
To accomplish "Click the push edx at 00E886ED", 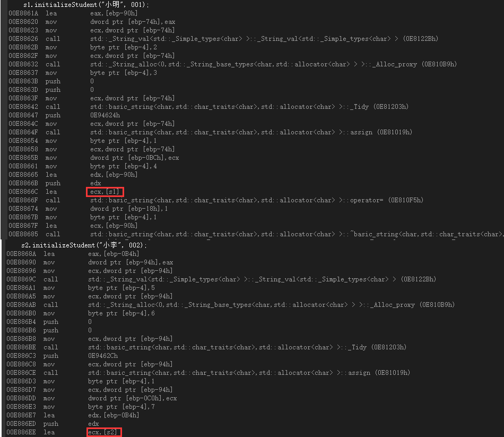I will click(x=53, y=424).
